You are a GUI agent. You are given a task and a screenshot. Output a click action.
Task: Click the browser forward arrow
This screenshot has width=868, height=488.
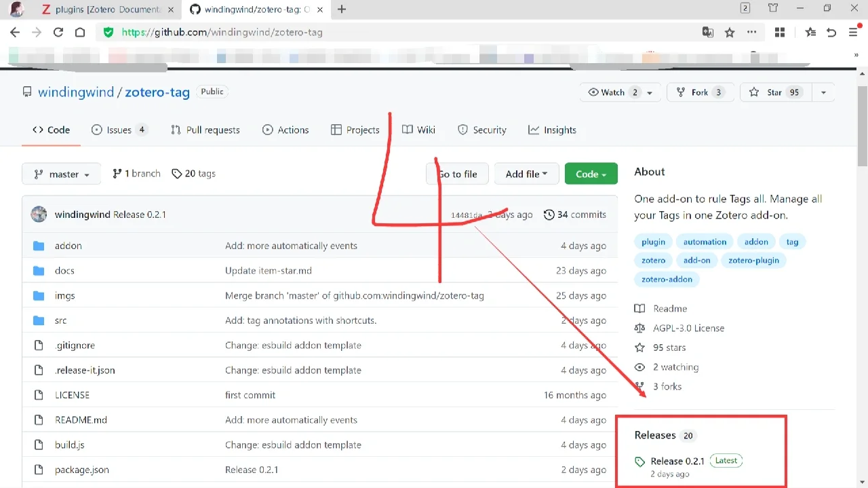tap(37, 32)
